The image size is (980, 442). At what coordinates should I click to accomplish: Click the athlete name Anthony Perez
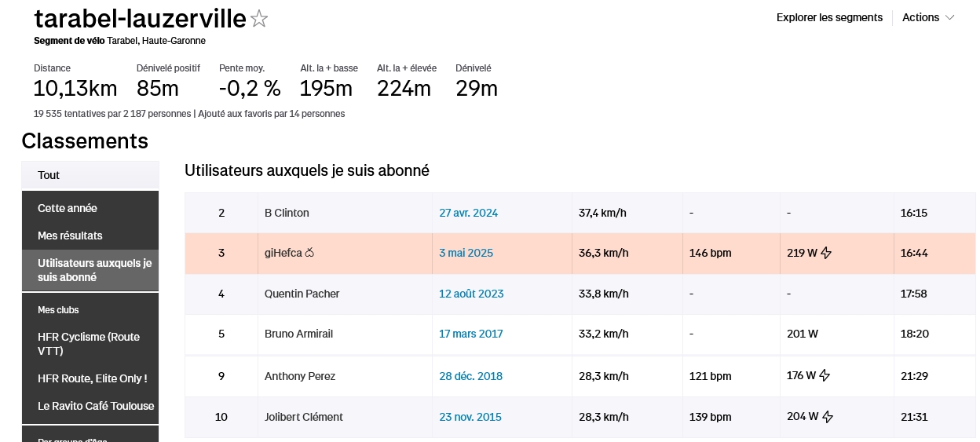pyautogui.click(x=300, y=376)
